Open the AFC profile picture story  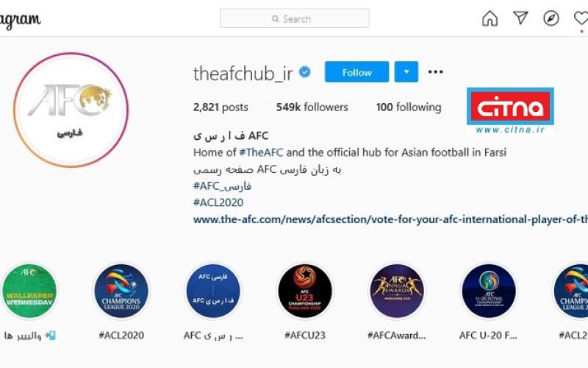click(x=71, y=110)
